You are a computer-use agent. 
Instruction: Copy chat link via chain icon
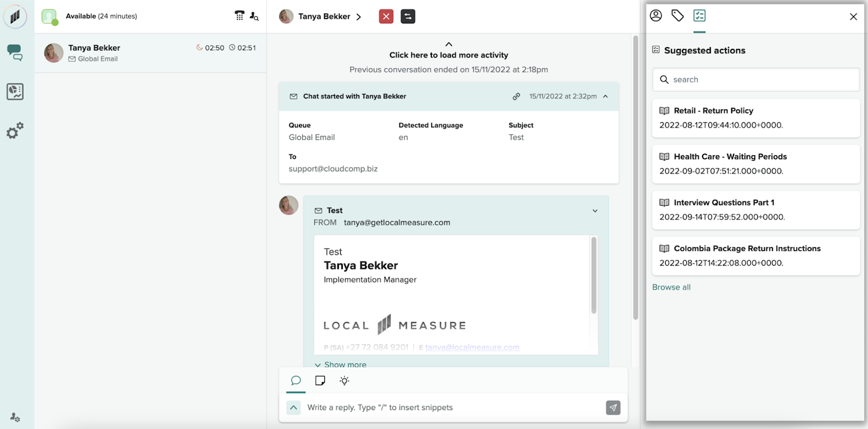pos(516,96)
